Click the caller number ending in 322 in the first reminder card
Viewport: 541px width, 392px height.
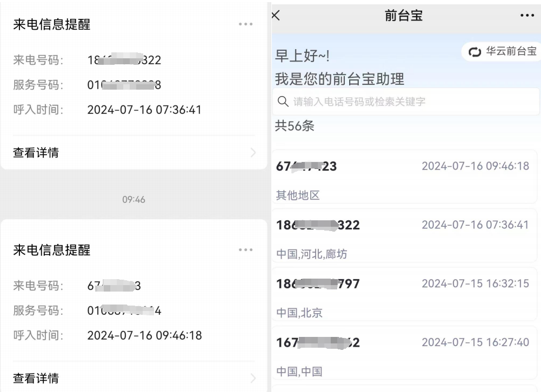point(124,60)
